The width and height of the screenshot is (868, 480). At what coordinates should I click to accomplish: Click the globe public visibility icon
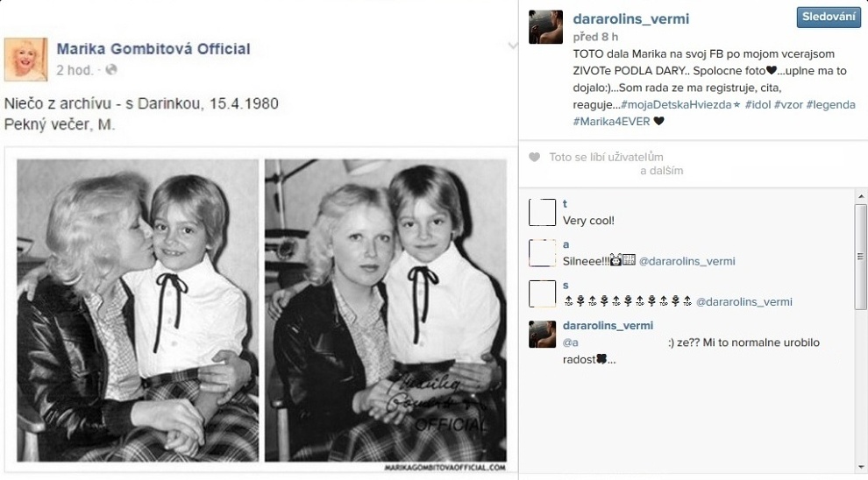(111, 70)
